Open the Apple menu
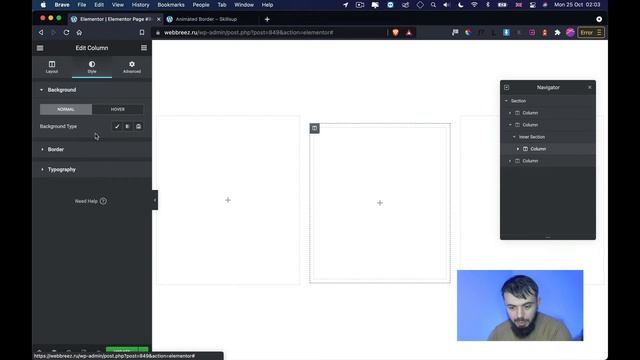This screenshot has height=360, width=640. (43, 5)
